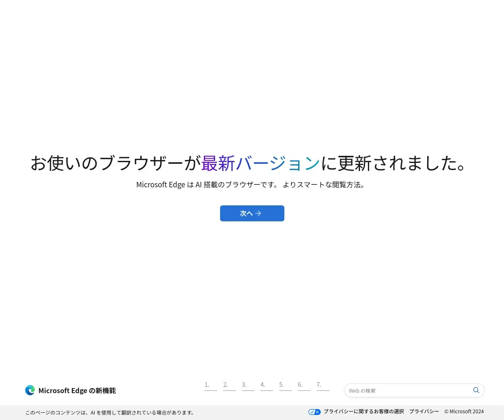Click the Microsoft Edge は AI 搭載 subtitle

[252, 184]
